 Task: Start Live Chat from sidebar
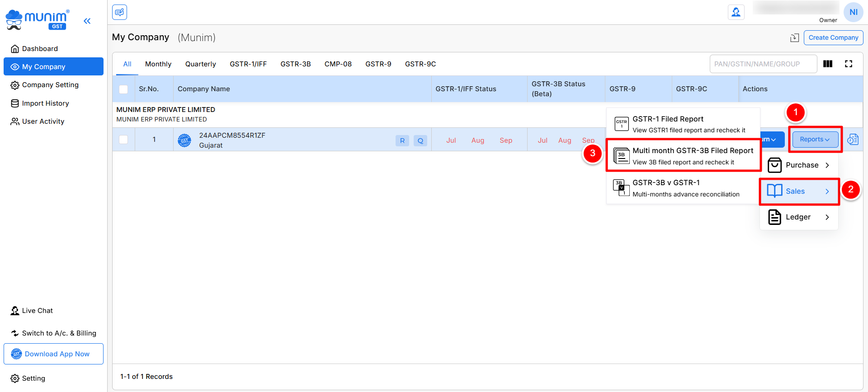click(32, 311)
